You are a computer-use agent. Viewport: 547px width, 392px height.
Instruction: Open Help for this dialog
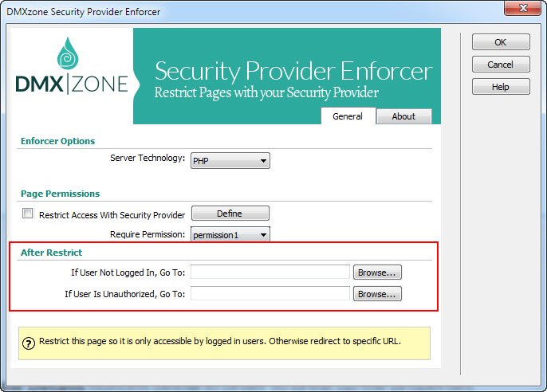501,87
